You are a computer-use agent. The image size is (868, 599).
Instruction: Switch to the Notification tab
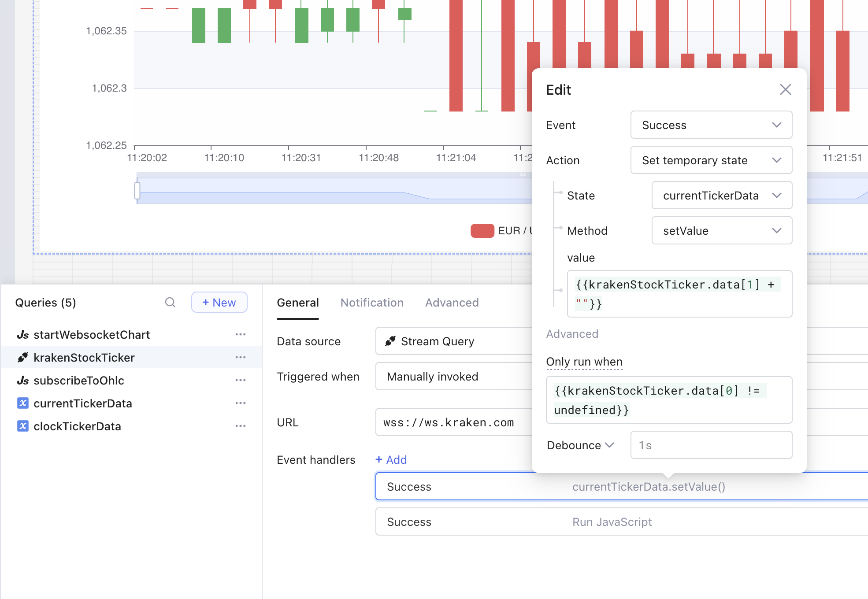pyautogui.click(x=372, y=303)
